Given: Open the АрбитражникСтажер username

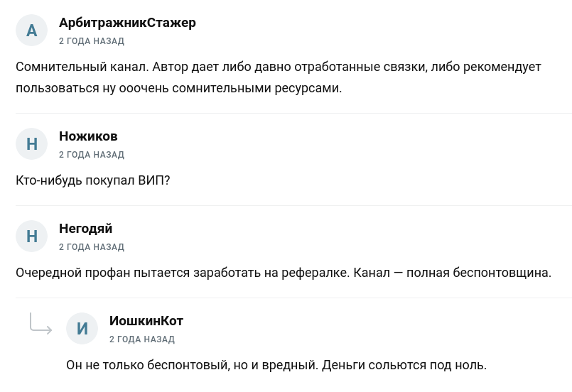Looking at the screenshot, I should [x=127, y=23].
